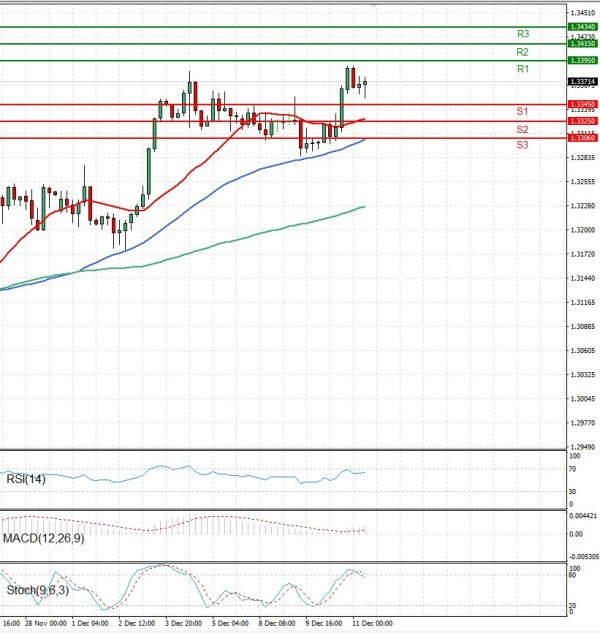Click the 11 Dec 00:00 time axis label

click(370, 622)
